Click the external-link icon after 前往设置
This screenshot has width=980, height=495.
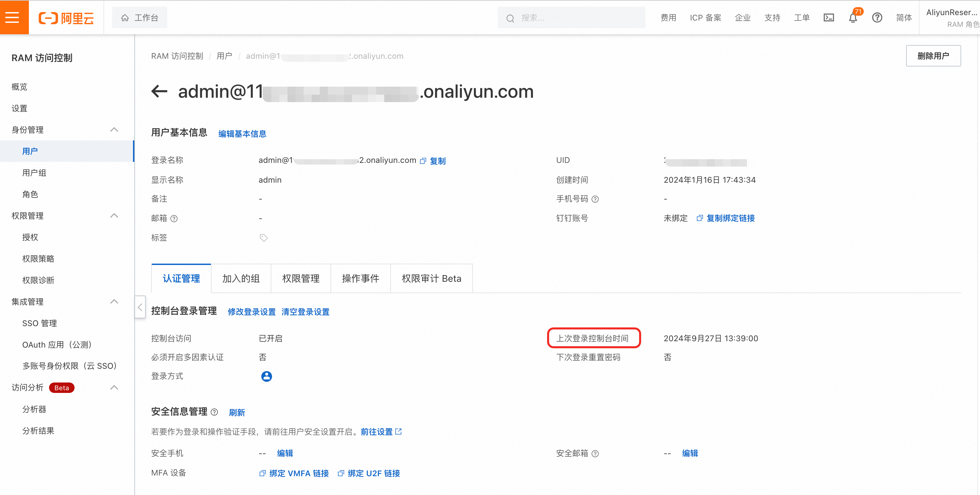[398, 432]
